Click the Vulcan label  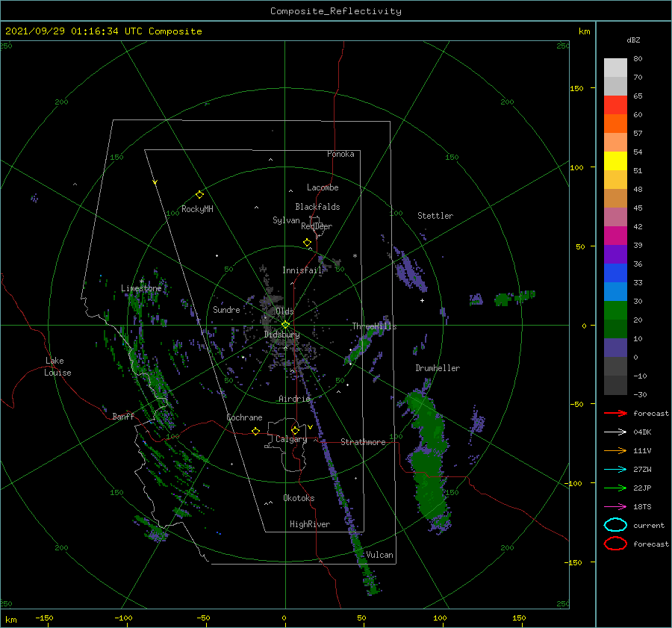(x=380, y=555)
